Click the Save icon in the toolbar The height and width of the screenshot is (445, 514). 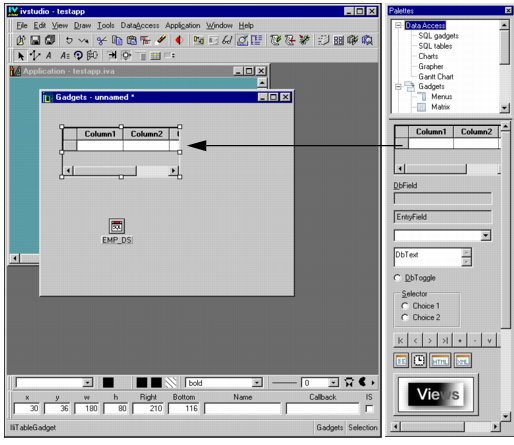[35, 40]
